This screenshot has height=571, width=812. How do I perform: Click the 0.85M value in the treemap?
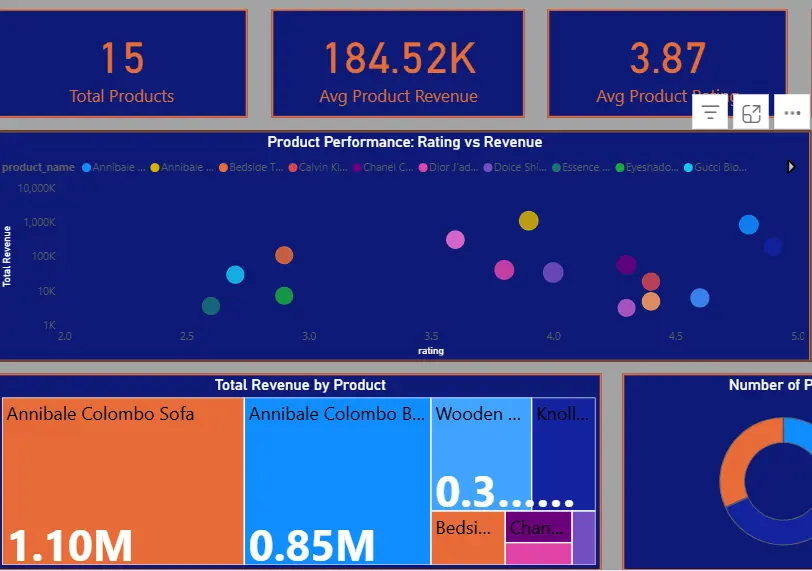[312, 545]
